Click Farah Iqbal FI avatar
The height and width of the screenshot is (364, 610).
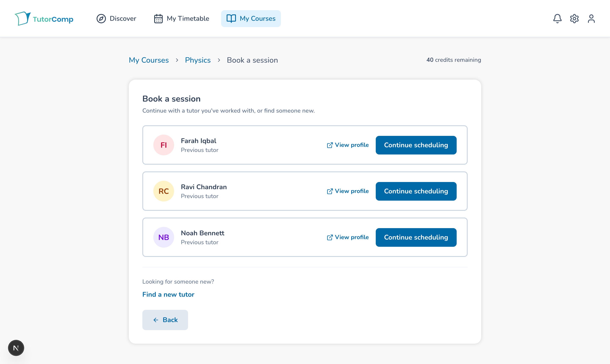[x=164, y=145]
